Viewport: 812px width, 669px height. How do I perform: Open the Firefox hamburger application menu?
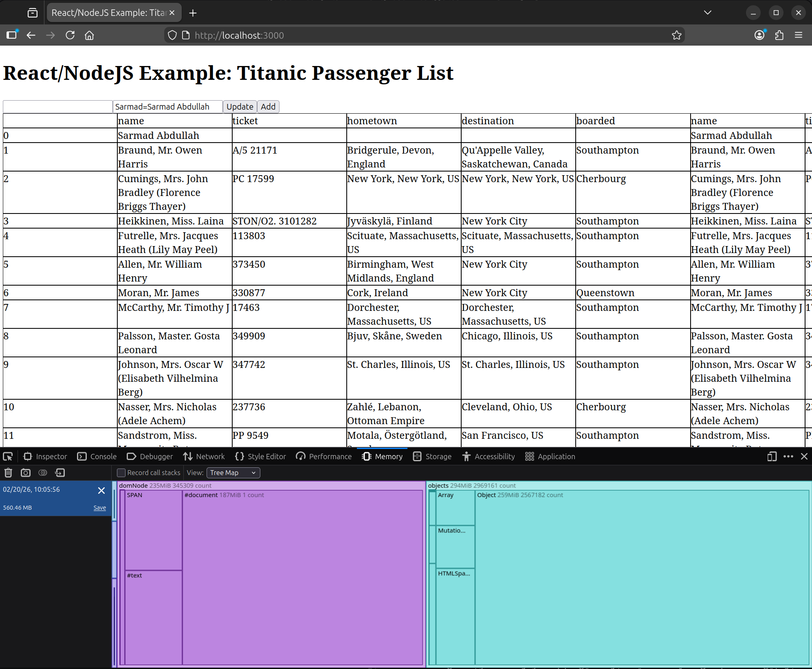pyautogui.click(x=799, y=35)
